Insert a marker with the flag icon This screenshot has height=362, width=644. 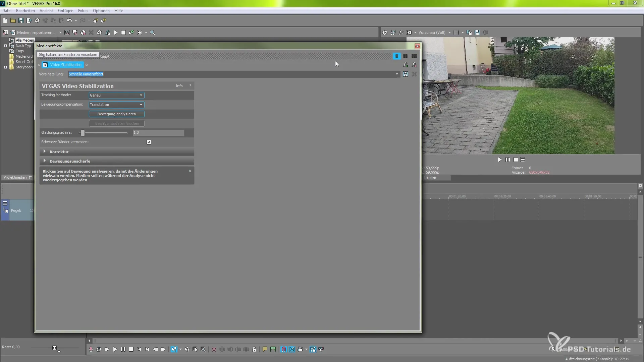click(265, 349)
